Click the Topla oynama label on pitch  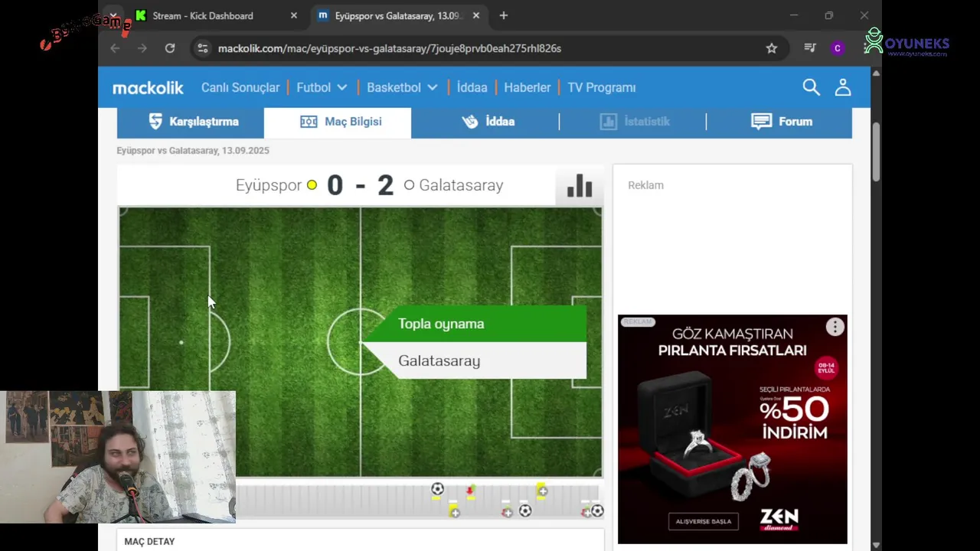441,324
